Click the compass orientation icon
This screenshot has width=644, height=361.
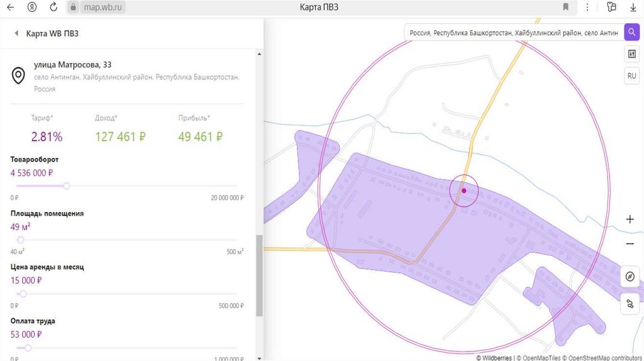(630, 277)
